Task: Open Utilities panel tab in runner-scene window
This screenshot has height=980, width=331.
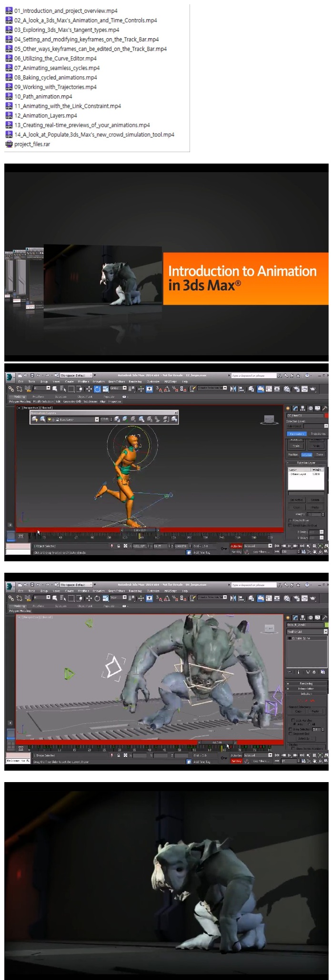Action: [x=325, y=408]
